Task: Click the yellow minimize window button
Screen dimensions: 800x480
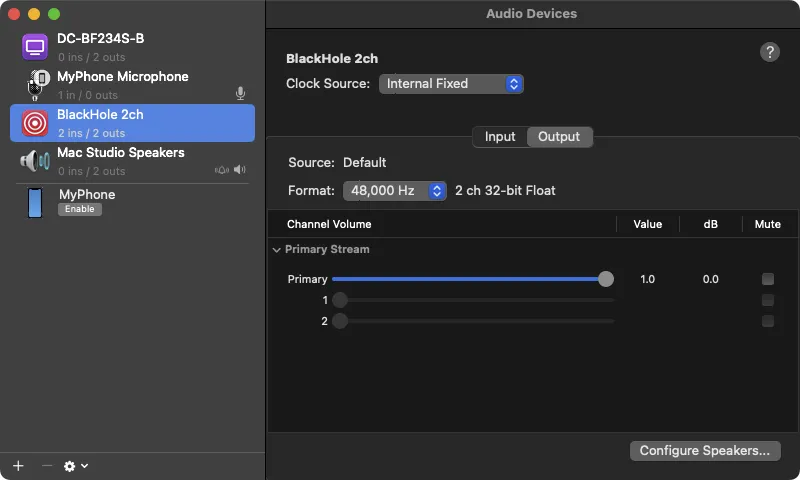Action: point(34,14)
